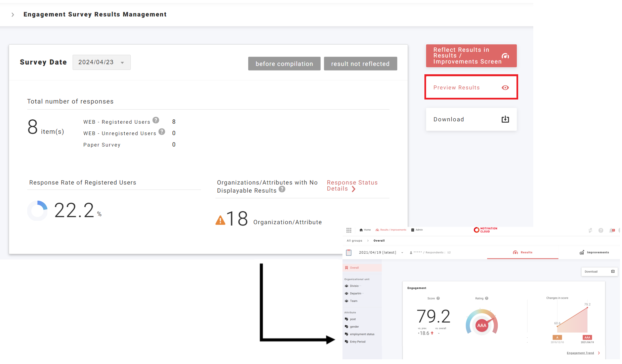Select the Results tab
The width and height of the screenshot is (622, 364).
coord(523,252)
